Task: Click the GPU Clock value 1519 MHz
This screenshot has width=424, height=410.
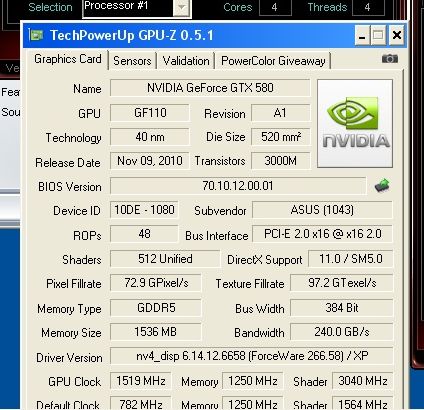Action: [141, 381]
